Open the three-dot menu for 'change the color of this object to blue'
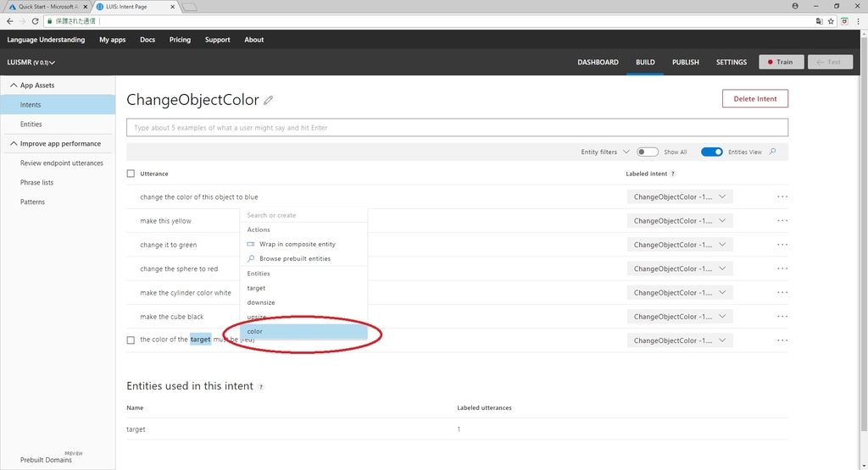 click(x=782, y=196)
